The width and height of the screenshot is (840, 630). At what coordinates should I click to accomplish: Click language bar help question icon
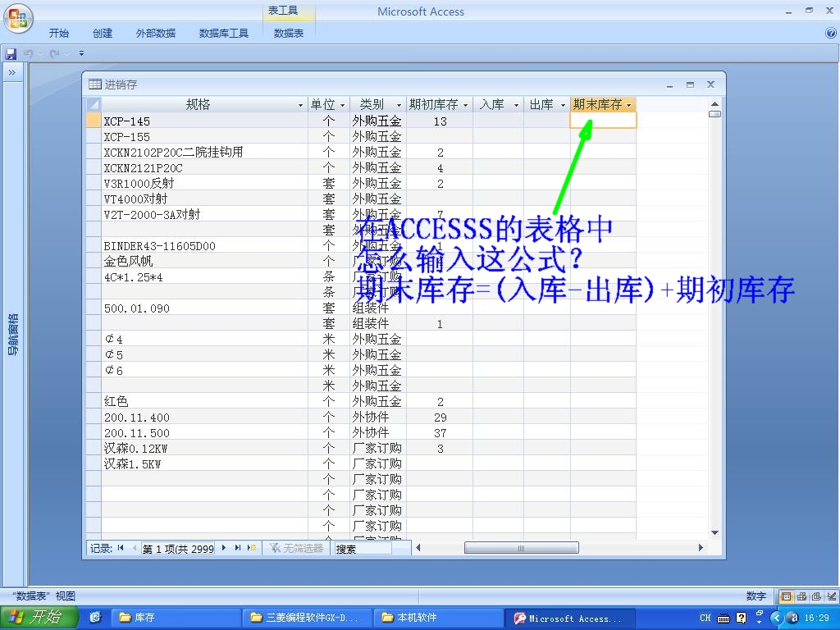(x=741, y=619)
